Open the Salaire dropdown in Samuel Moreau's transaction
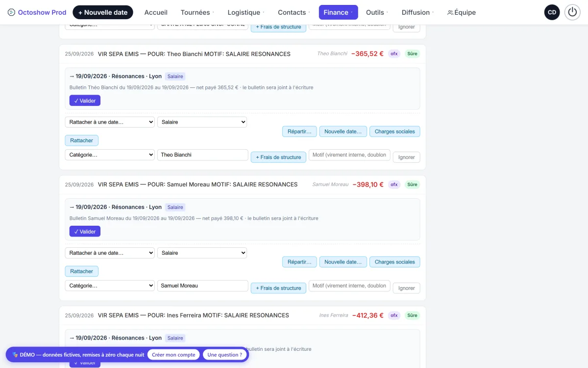Screen dimensions: 588x368 pos(202,253)
